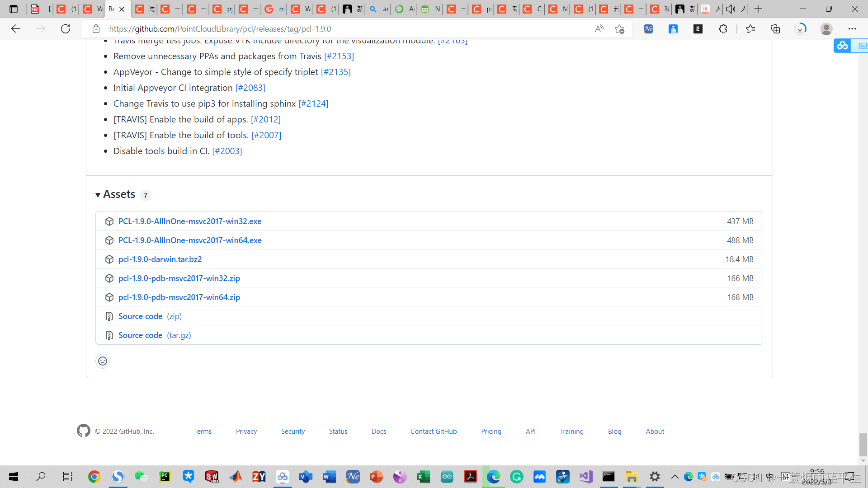Open footer Blog link
The image size is (868, 488).
[x=615, y=432]
